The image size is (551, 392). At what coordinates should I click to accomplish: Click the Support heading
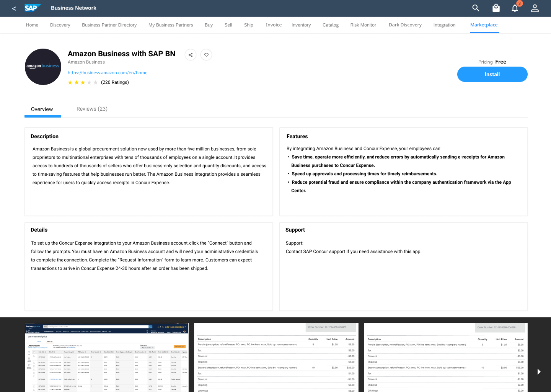pyautogui.click(x=295, y=230)
